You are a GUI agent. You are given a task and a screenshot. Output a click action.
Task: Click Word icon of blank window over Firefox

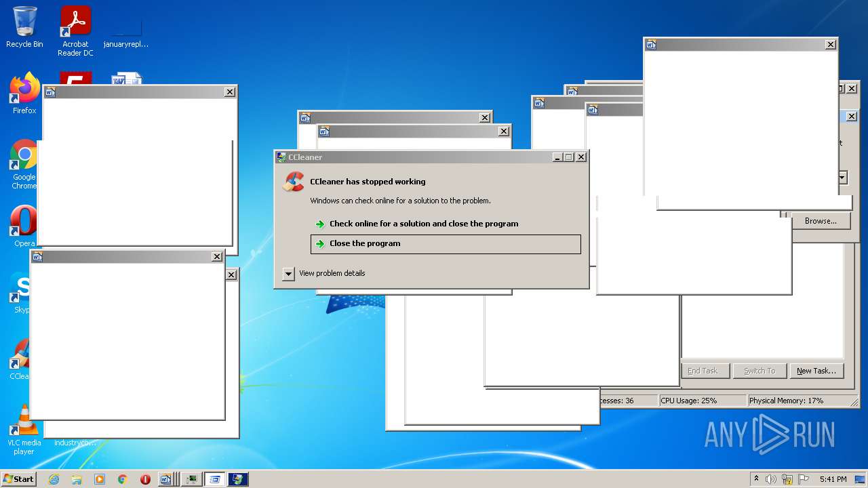click(x=50, y=92)
